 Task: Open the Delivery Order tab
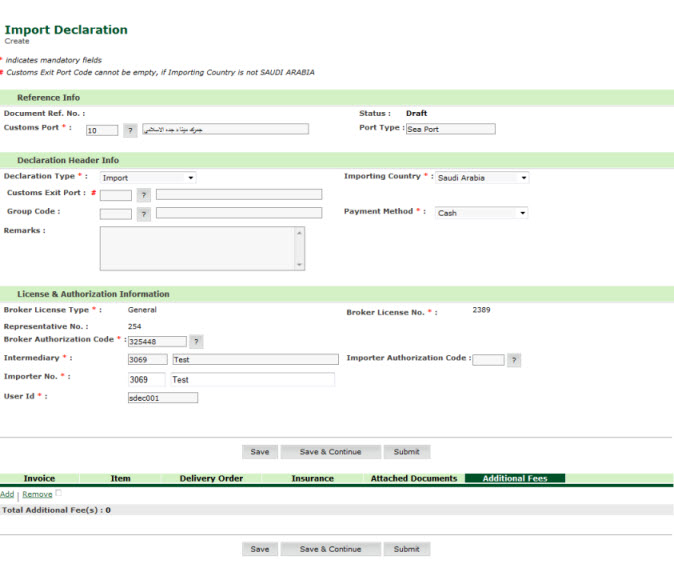[211, 479]
